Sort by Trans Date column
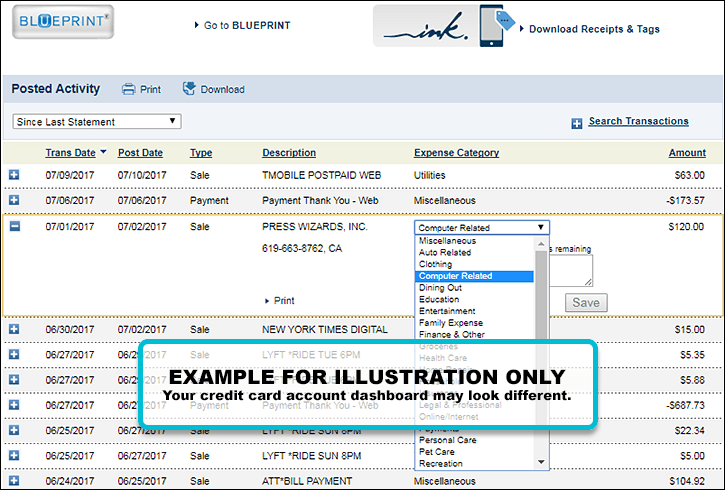The height and width of the screenshot is (490, 725). click(70, 153)
